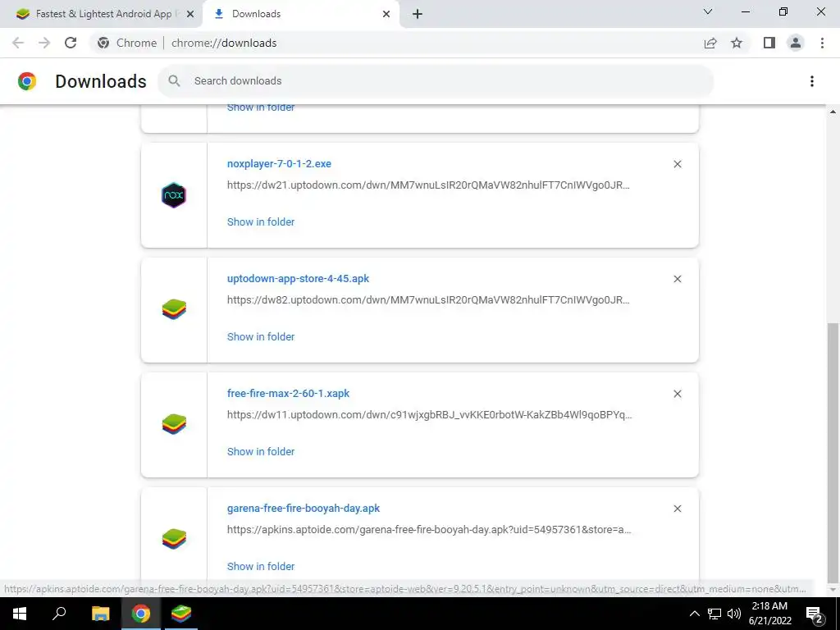Show uptodown-app-store-4-45.apk in folder
Screen dimensions: 840x630
click(x=261, y=336)
